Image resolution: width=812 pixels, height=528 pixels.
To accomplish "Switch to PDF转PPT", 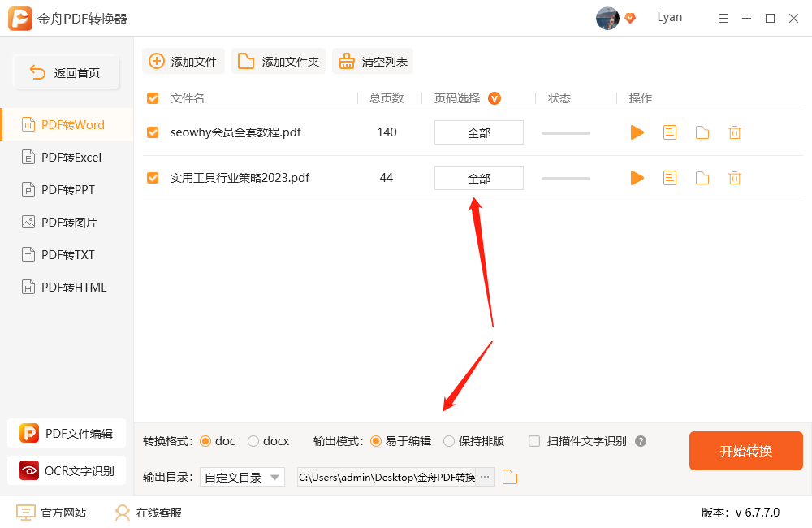I will pos(67,189).
